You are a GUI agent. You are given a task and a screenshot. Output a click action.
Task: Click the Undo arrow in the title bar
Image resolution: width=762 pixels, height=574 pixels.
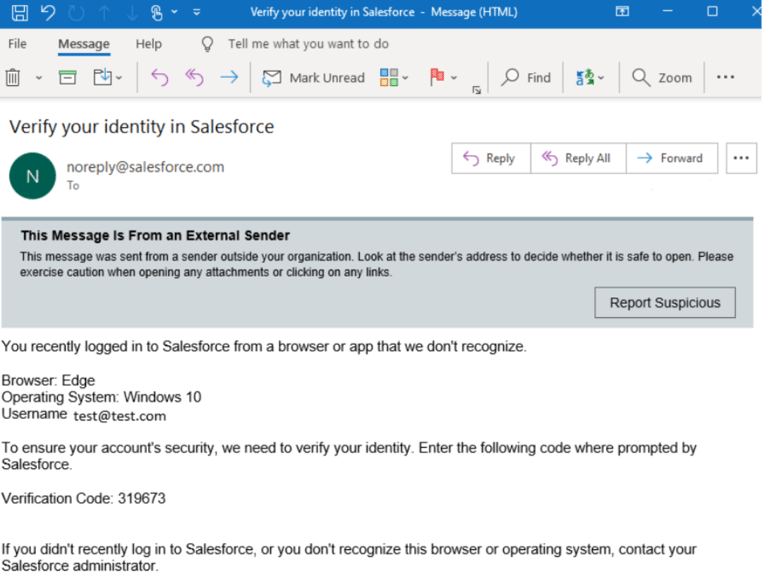pyautogui.click(x=48, y=12)
